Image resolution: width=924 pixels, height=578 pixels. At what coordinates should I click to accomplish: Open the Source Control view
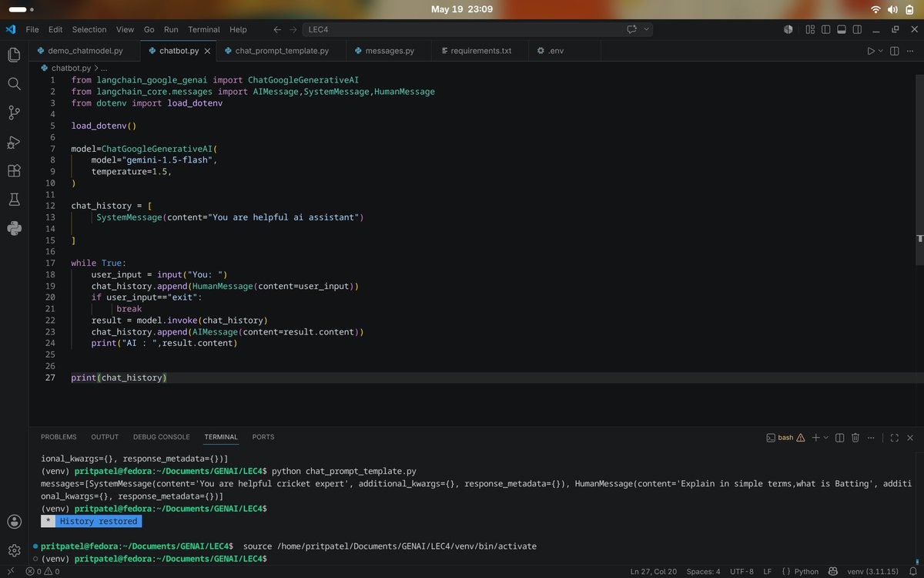14,113
